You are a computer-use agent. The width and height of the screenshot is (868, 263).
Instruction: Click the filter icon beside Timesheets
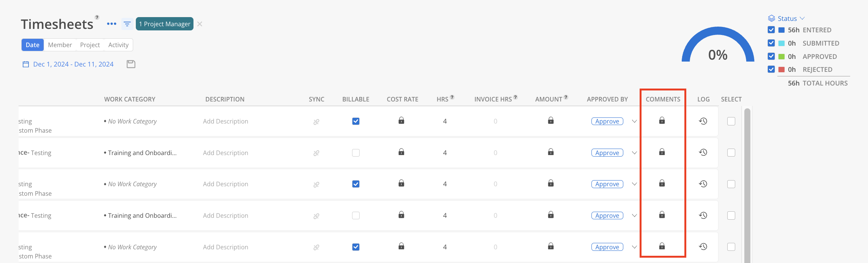(x=127, y=24)
